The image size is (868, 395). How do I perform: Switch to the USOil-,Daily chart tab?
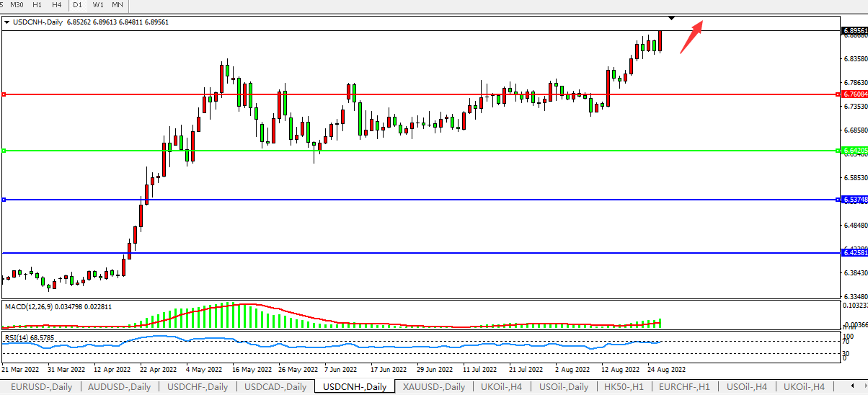point(564,387)
